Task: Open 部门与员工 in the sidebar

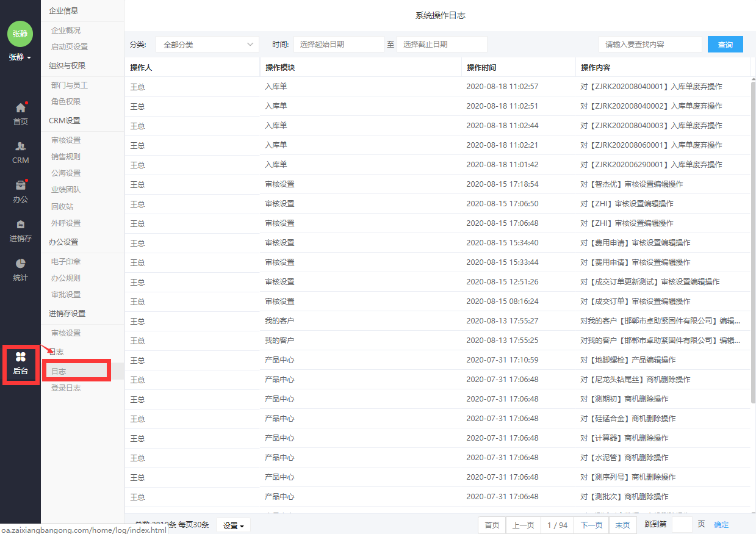Action: click(x=70, y=85)
